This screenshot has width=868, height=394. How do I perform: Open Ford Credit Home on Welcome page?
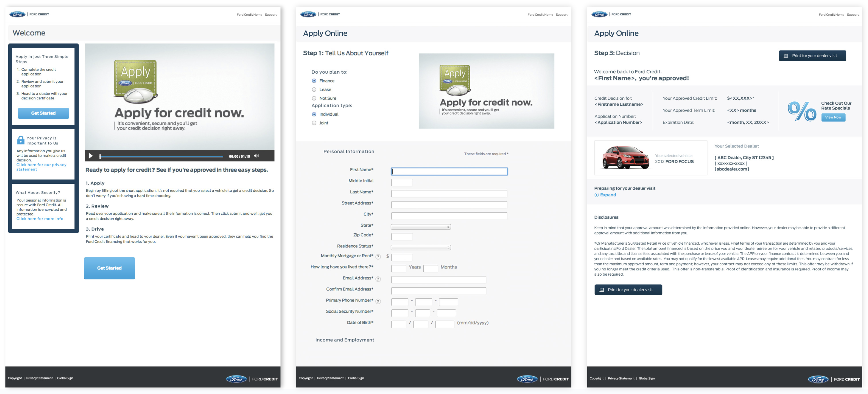(249, 15)
